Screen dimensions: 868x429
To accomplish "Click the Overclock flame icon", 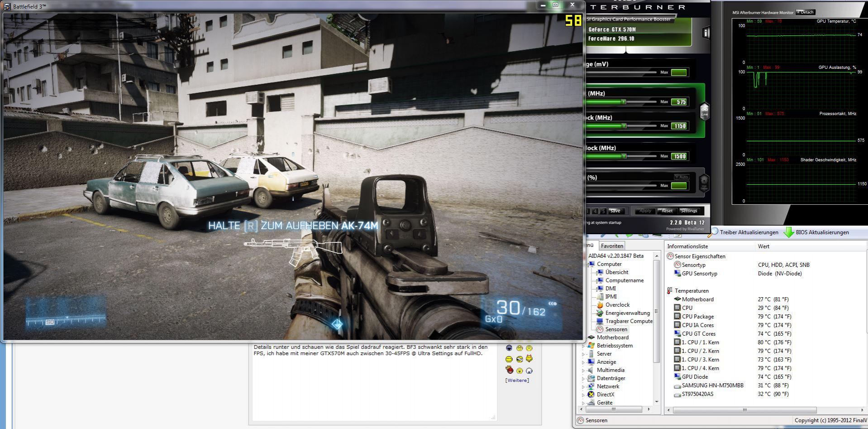I will click(x=600, y=305).
